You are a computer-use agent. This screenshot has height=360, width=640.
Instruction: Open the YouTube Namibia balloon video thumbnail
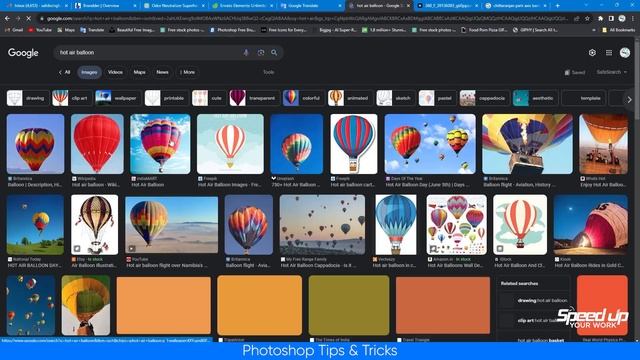[171, 225]
